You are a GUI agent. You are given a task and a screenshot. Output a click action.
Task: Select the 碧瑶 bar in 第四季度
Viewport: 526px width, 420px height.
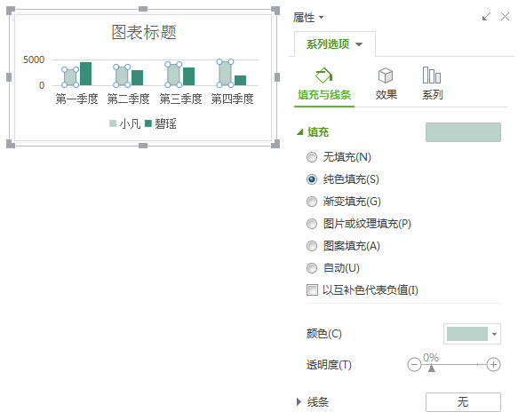pos(240,81)
